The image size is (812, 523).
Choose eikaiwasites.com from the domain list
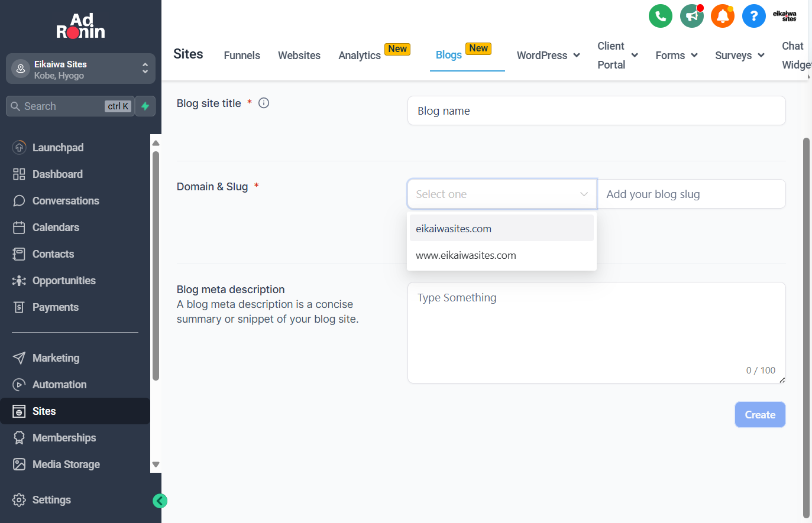point(502,229)
